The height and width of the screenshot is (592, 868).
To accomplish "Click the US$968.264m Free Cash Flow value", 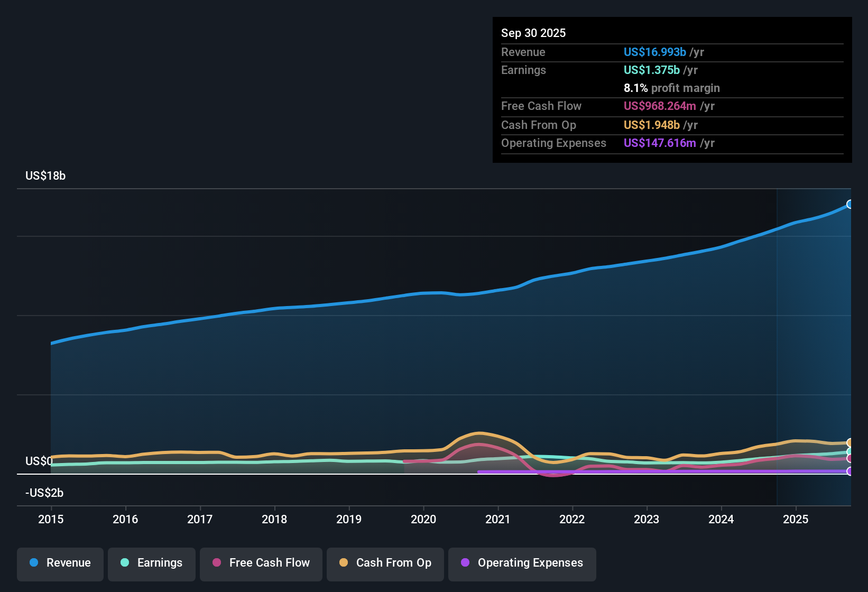I will pos(660,106).
